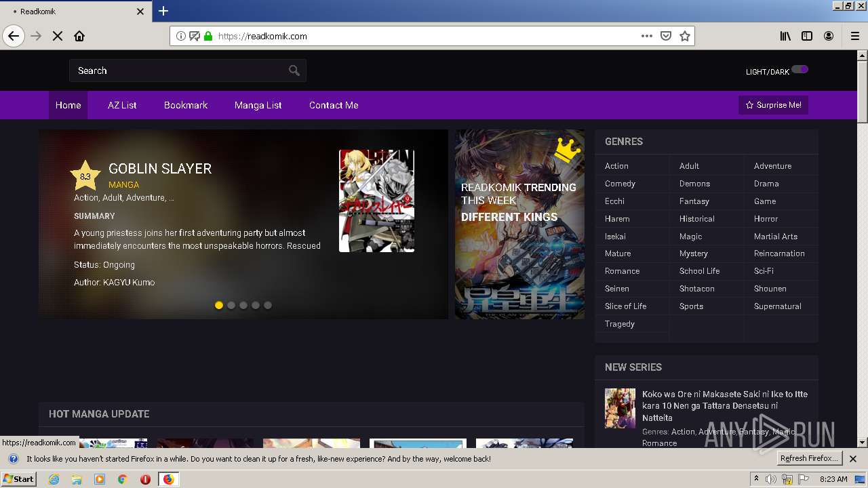Open the Shounen genre
This screenshot has width=868, height=488.
pos(770,289)
